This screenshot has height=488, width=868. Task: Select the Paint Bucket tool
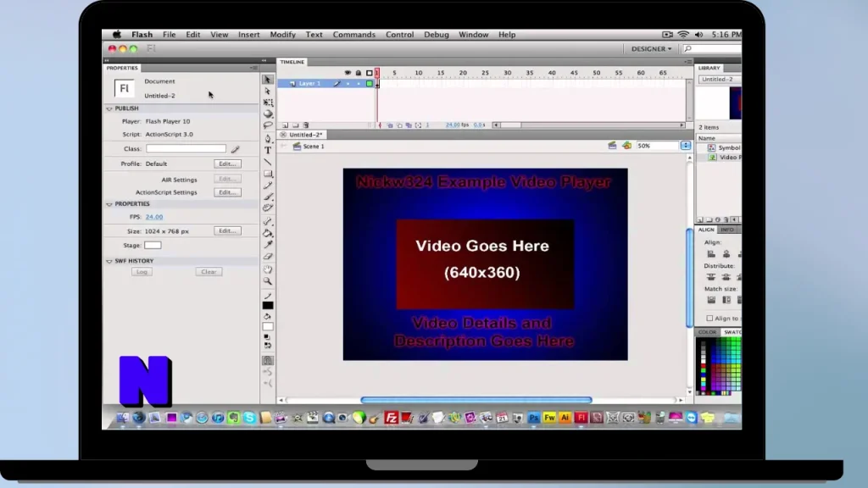click(x=268, y=233)
